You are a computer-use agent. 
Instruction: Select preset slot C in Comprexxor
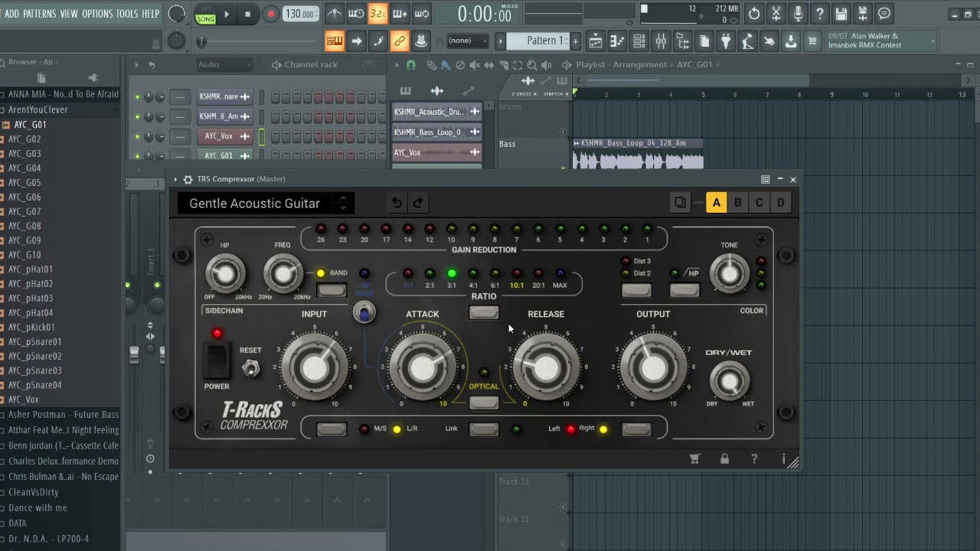(x=759, y=203)
